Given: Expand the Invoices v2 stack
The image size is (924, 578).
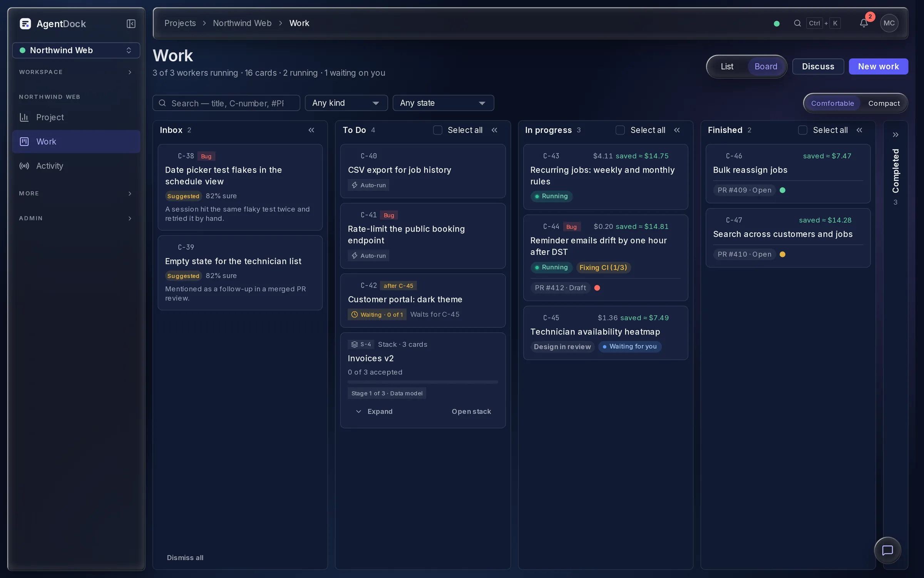Looking at the screenshot, I should (x=374, y=412).
